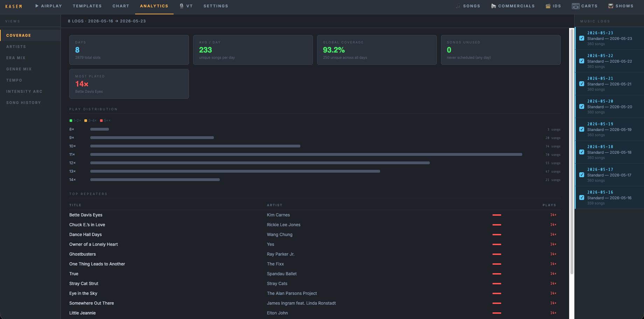
Task: Click the Most Played 14× card
Action: point(129,84)
